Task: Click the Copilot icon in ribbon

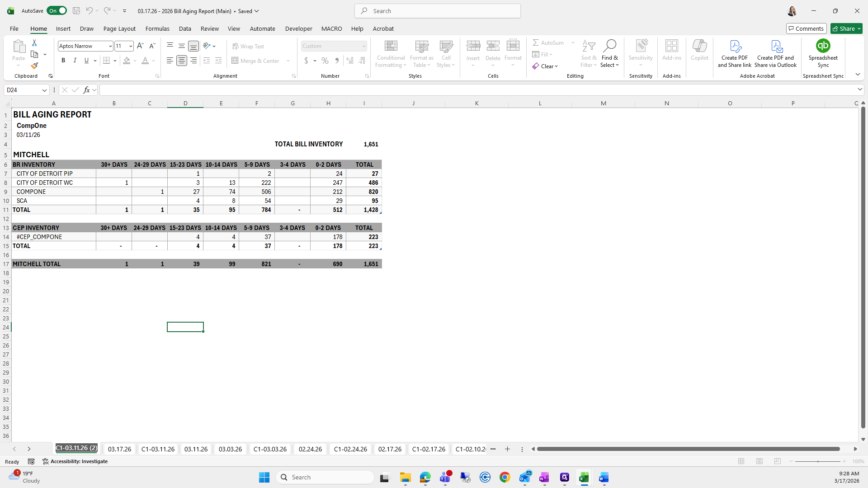Action: click(x=699, y=46)
